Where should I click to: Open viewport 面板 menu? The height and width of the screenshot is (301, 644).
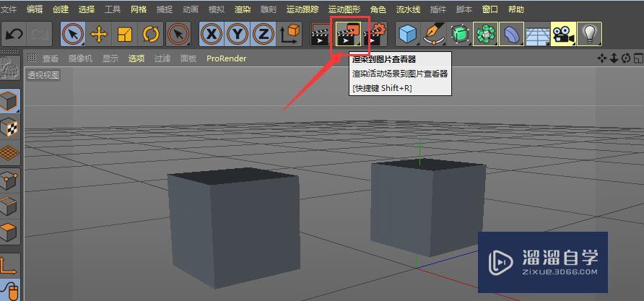click(x=188, y=58)
